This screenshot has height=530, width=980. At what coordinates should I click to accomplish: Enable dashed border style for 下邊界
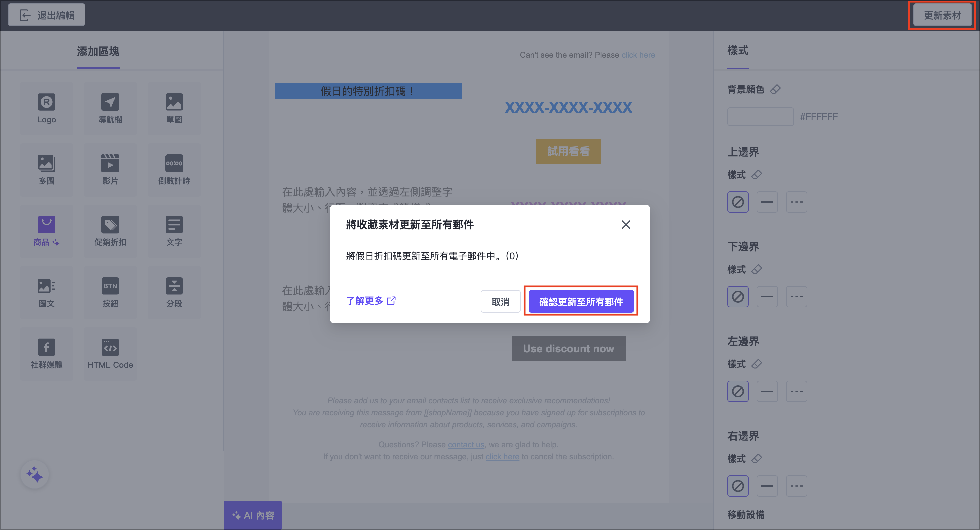[796, 296]
